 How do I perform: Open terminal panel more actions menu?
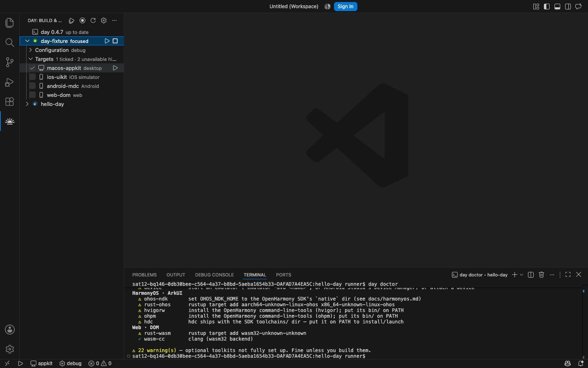(552, 275)
